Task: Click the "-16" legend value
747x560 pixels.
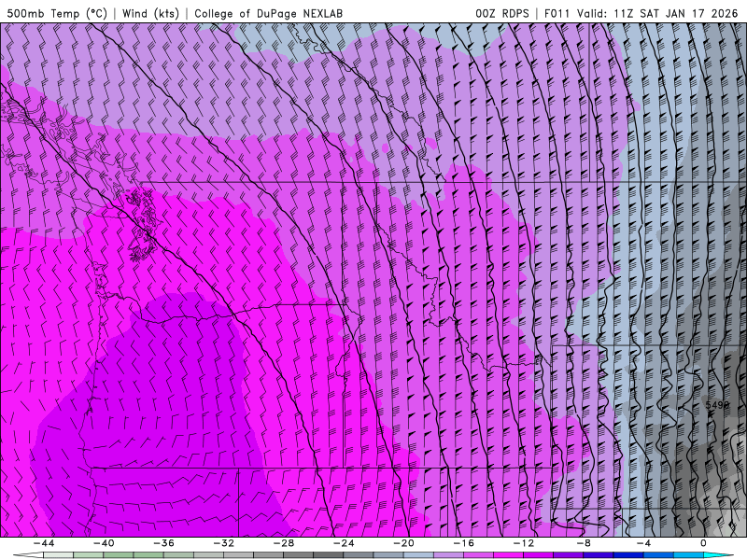Action: (464, 543)
